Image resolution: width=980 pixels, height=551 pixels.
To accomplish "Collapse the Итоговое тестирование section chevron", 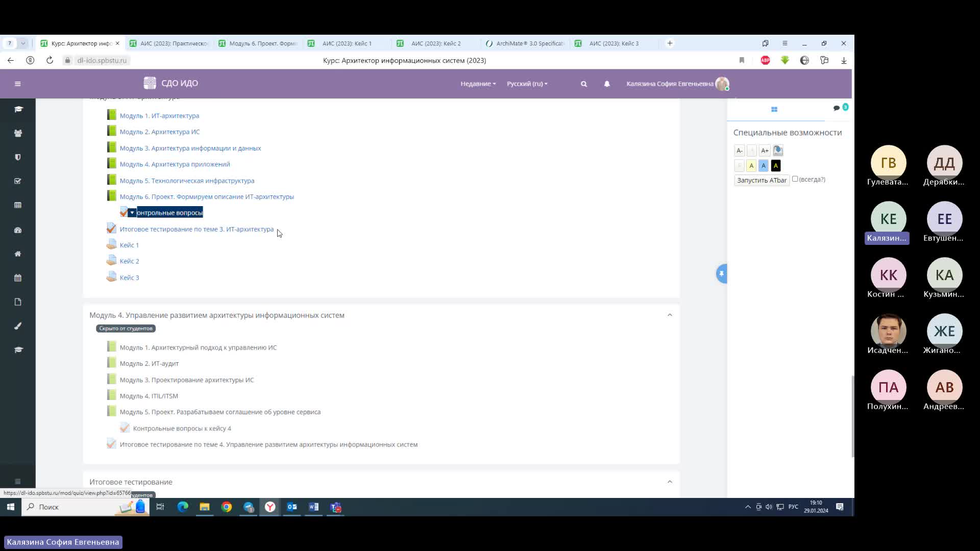I will point(670,482).
